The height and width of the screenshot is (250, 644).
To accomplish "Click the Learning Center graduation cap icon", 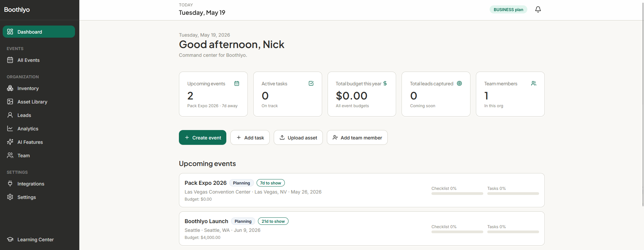I will (10, 239).
